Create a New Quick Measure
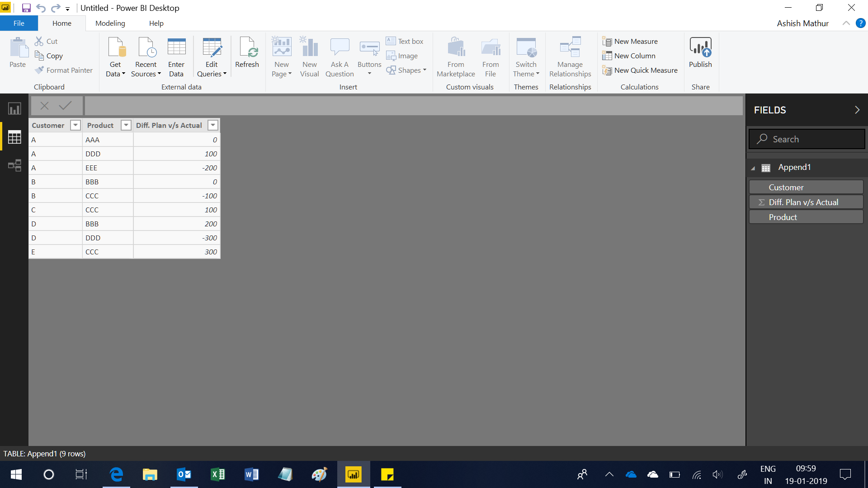Screen dimensions: 868x488 640,70
